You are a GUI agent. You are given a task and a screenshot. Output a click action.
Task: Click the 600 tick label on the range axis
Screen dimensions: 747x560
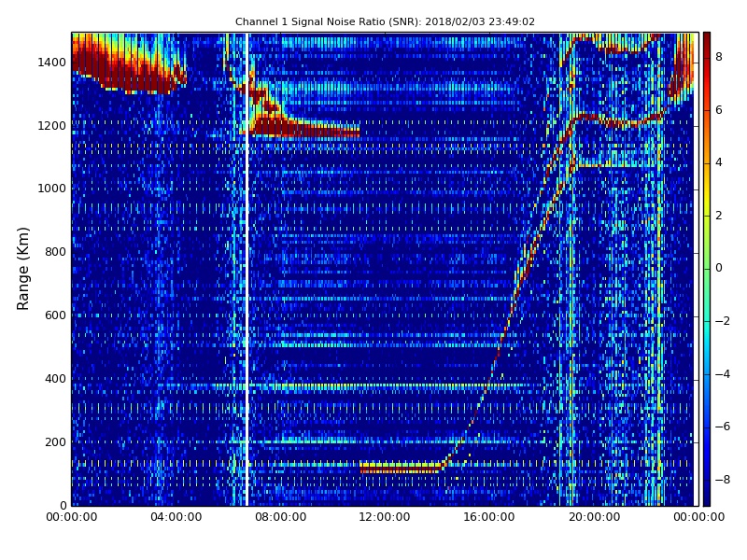pyautogui.click(x=55, y=315)
